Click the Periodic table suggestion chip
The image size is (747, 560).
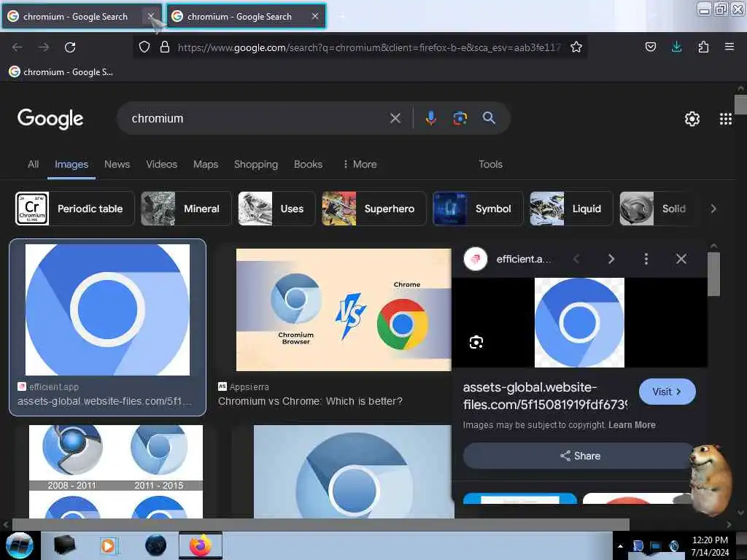tap(75, 209)
